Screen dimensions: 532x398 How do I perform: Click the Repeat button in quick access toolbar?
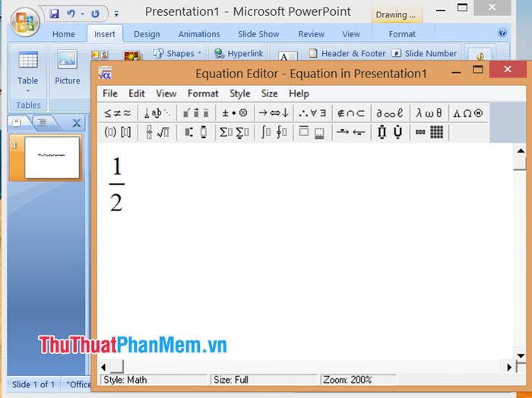(95, 14)
